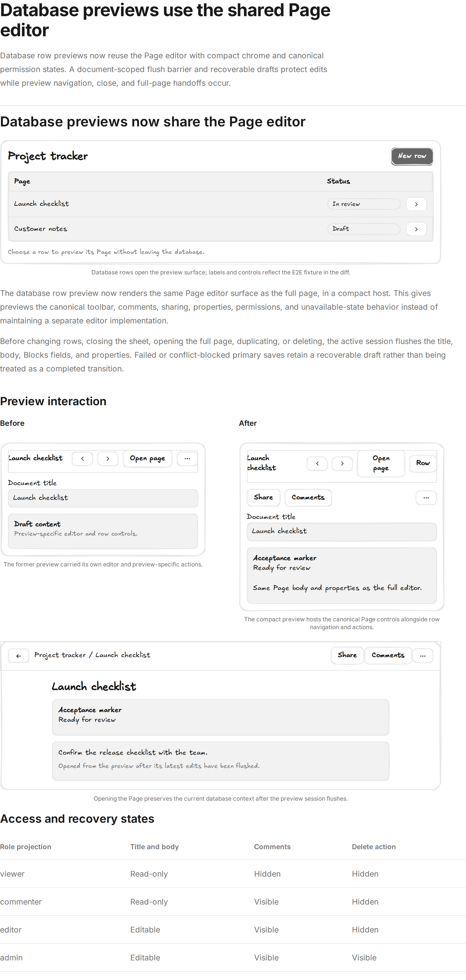Click the Project tracker / Launch checklist breadcrumb

click(92, 655)
